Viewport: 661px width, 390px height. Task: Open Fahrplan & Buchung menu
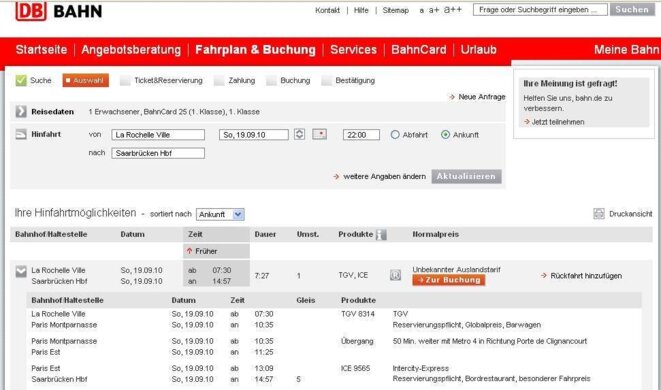(255, 50)
